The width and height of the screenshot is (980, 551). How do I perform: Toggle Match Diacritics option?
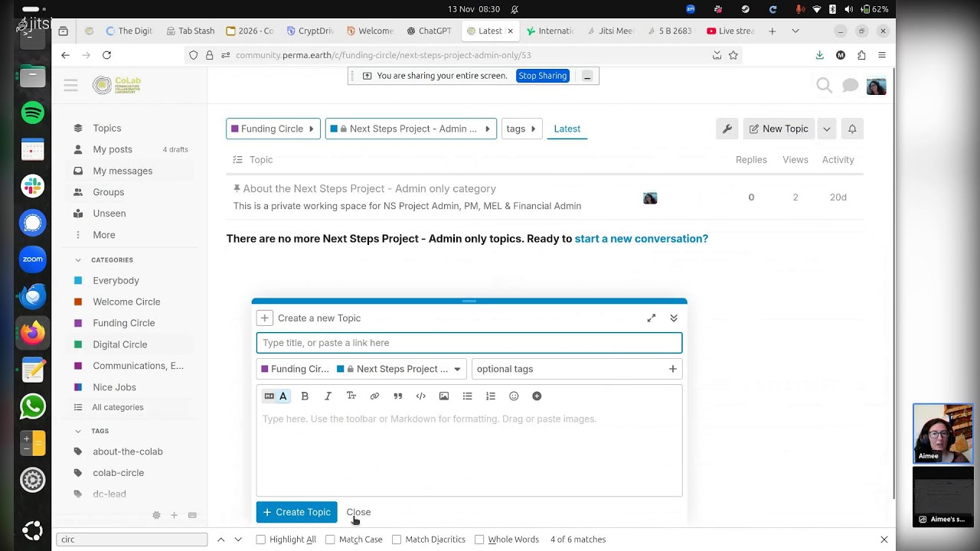(429, 540)
